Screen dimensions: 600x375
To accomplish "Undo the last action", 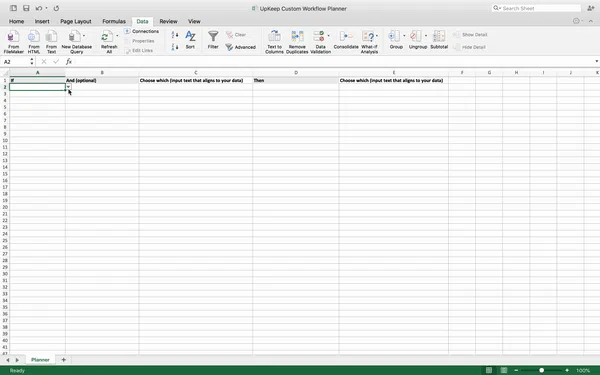I will tap(39, 8).
